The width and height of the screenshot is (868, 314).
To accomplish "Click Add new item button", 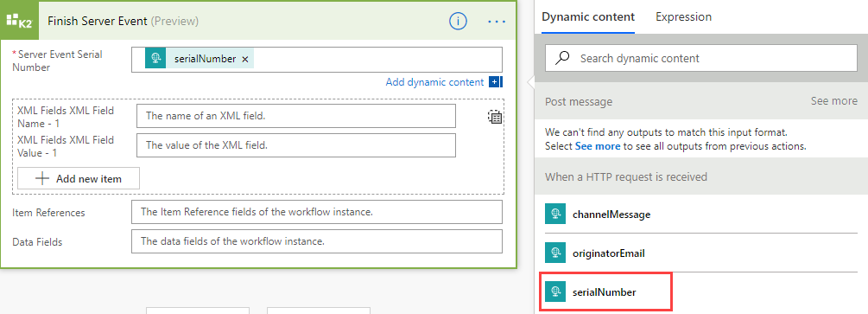I will pos(79,179).
